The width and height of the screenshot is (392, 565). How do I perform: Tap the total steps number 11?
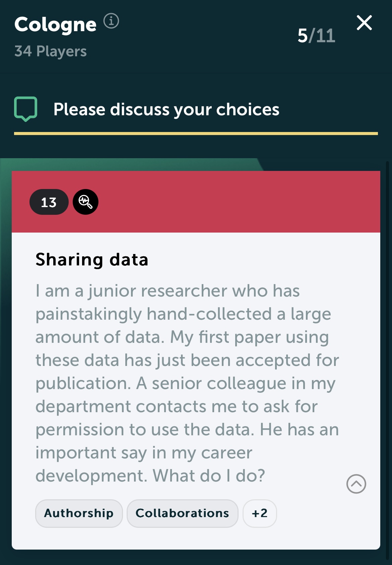tap(325, 36)
